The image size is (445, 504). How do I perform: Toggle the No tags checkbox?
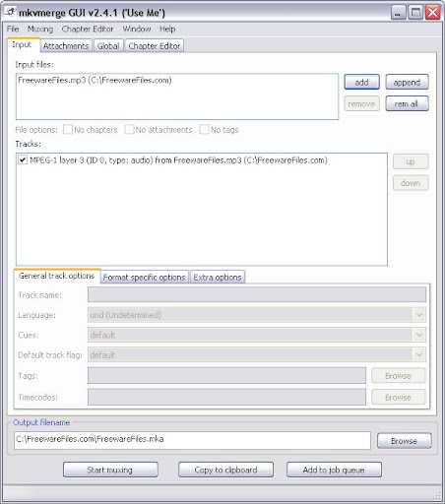tap(204, 129)
